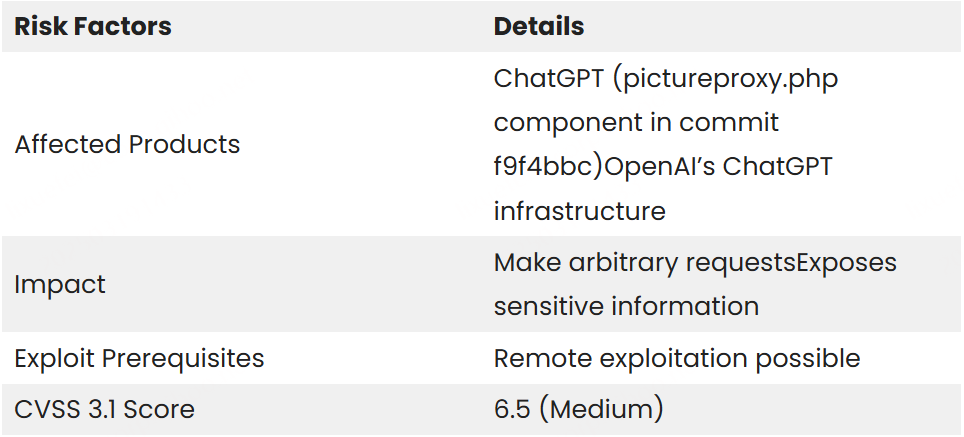Click the f9f4bbc commit hash

click(543, 167)
